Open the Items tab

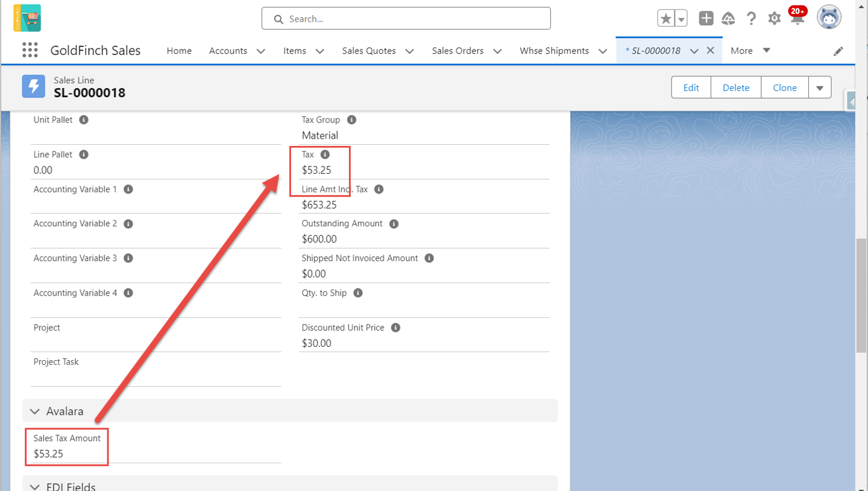pos(295,51)
